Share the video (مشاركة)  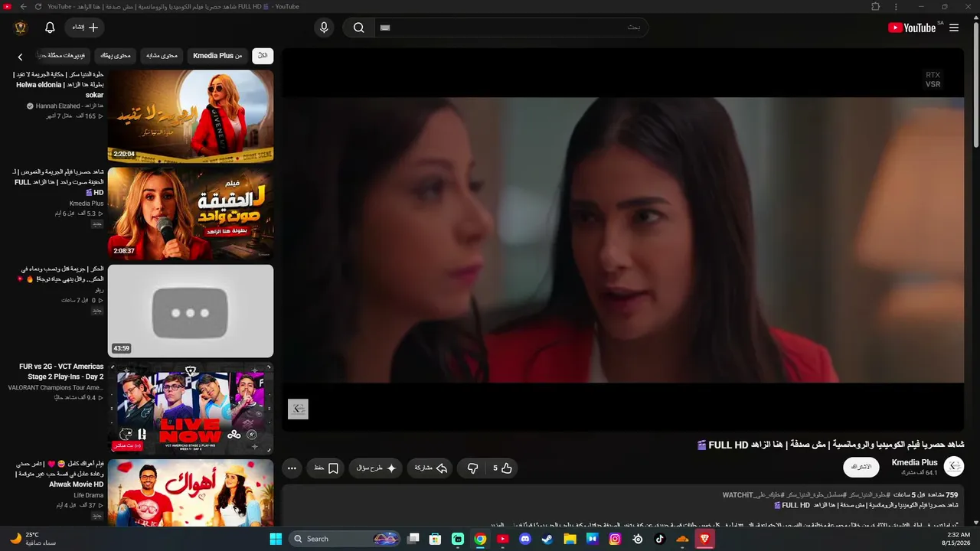(431, 468)
